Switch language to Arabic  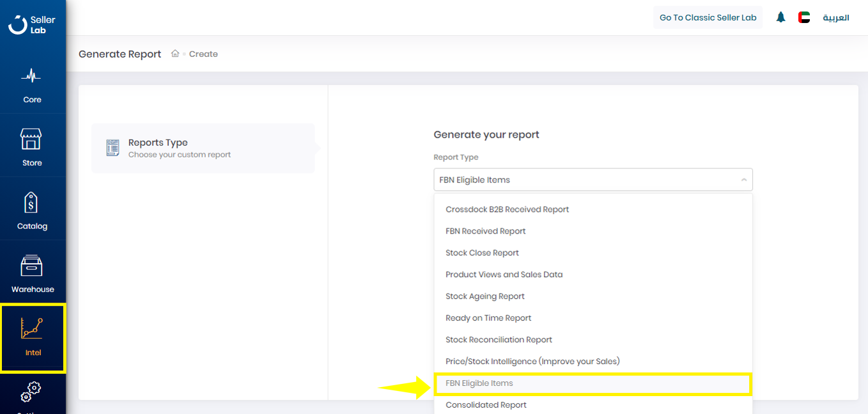tap(835, 17)
